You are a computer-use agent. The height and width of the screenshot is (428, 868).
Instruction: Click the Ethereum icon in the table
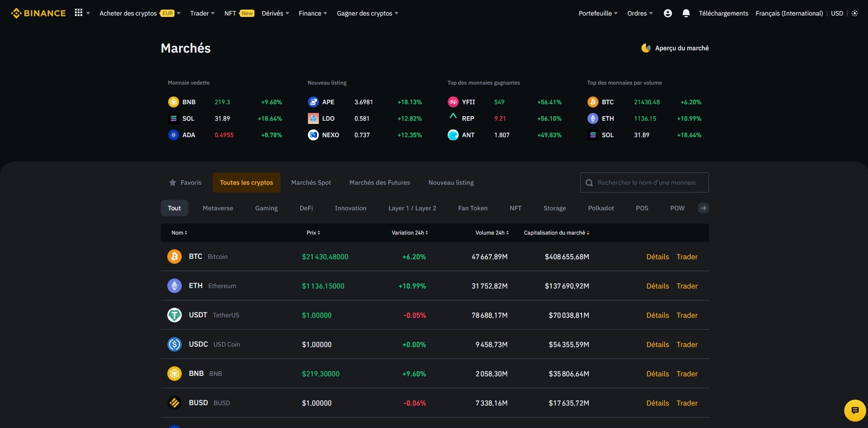[175, 286]
